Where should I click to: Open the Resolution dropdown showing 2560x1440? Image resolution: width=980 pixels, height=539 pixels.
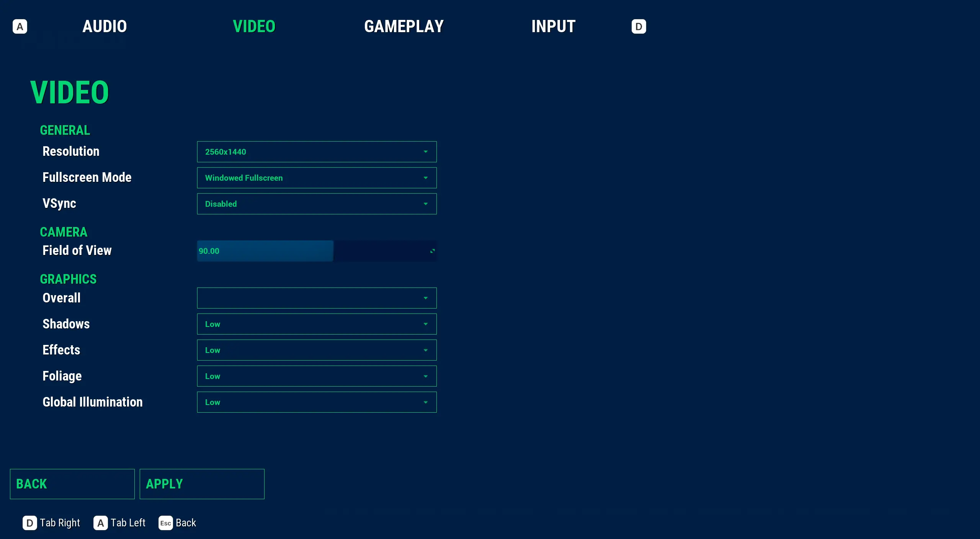[x=317, y=152]
